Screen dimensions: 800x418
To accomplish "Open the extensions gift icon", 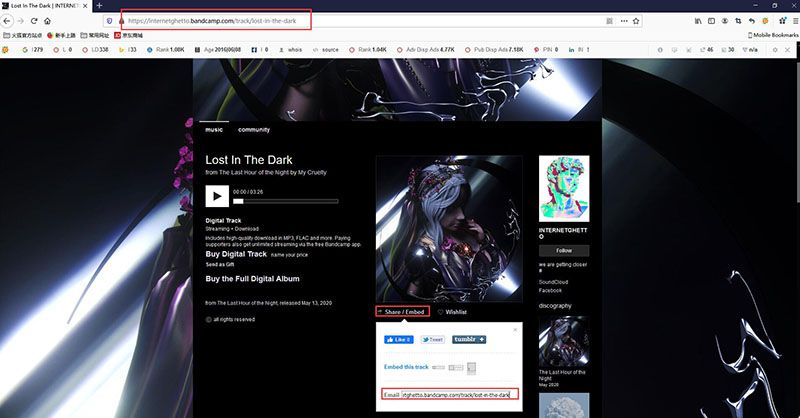I will (783, 21).
